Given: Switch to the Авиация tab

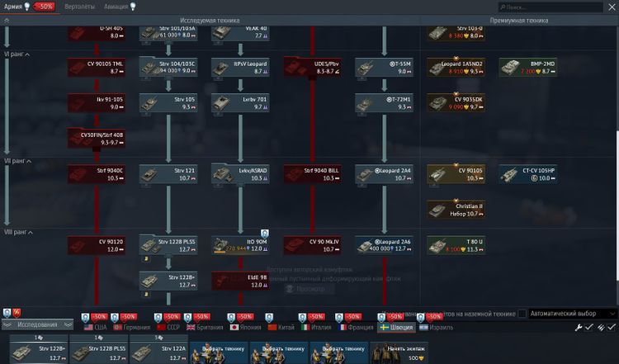Looking at the screenshot, I should (x=120, y=7).
